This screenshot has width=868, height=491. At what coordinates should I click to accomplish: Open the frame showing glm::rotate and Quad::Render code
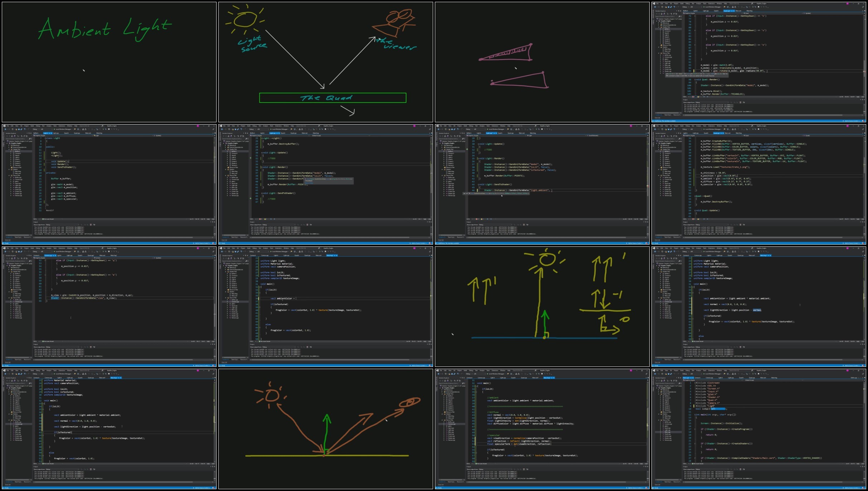(x=759, y=62)
